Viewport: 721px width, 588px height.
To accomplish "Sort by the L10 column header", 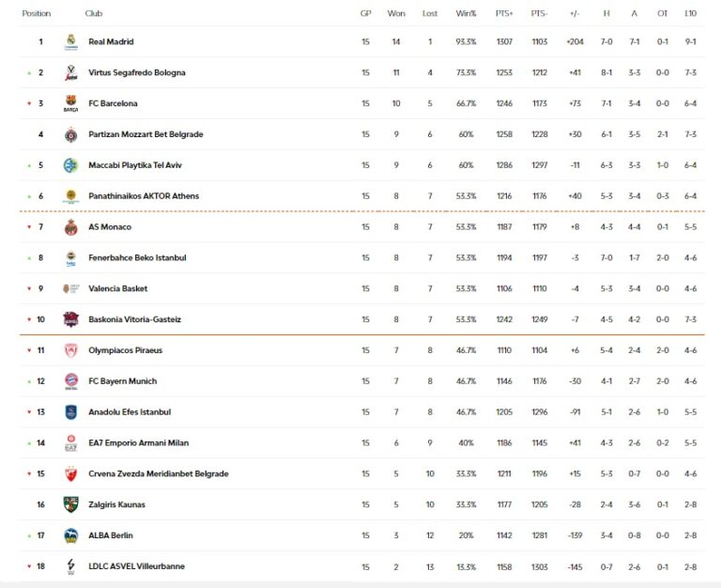I will pyautogui.click(x=690, y=14).
